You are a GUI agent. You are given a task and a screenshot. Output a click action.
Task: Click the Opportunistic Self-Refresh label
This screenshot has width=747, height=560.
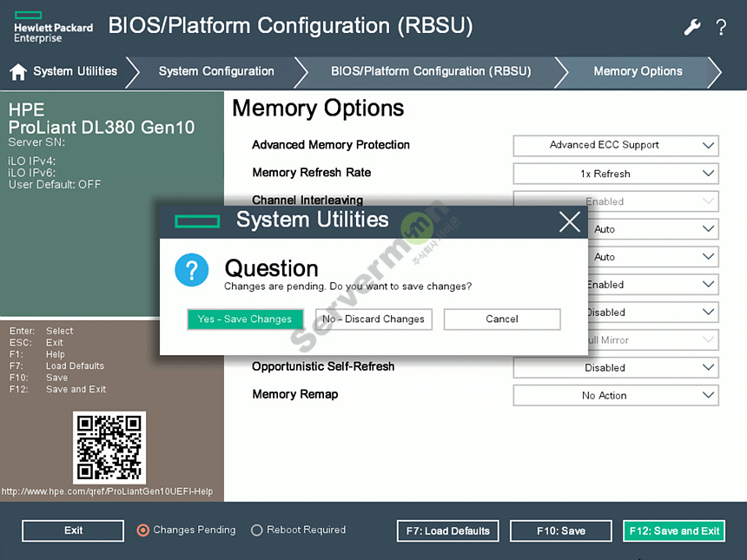pos(323,366)
